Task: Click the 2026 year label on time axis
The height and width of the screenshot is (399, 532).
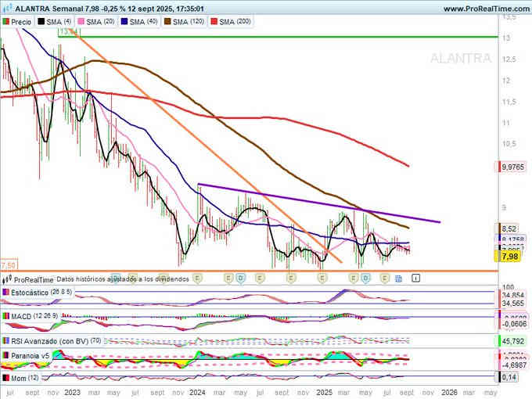Action: pos(449,393)
